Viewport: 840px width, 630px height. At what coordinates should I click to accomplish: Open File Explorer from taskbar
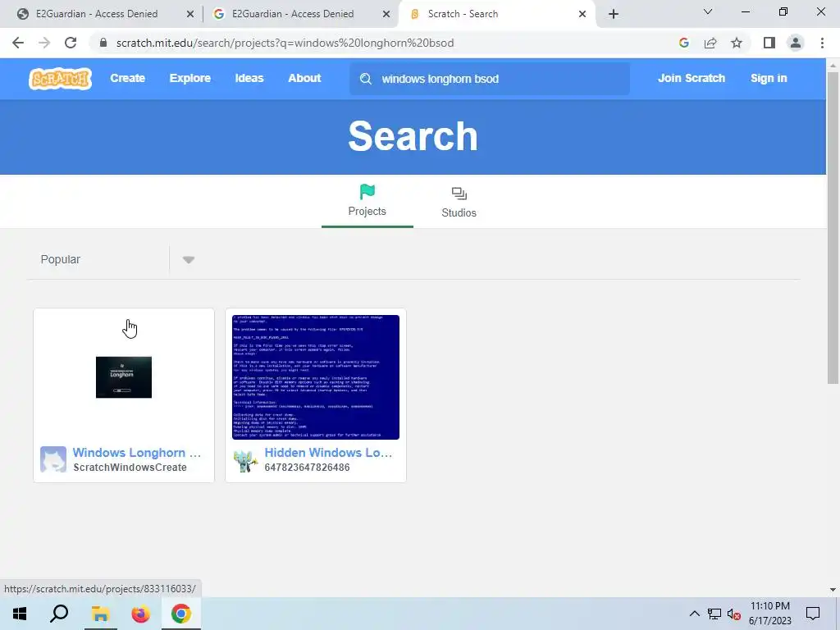[x=100, y=614]
